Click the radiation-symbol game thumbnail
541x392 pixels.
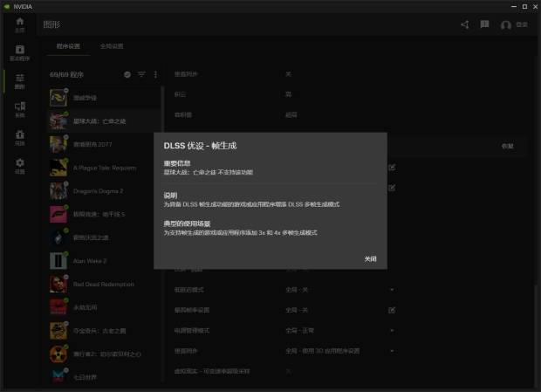tap(58, 354)
